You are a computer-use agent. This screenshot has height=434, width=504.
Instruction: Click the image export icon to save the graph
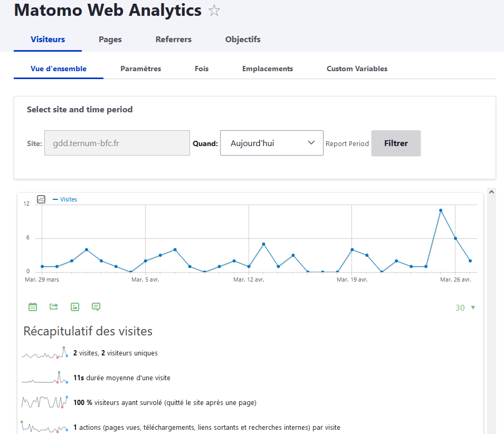[x=74, y=306]
